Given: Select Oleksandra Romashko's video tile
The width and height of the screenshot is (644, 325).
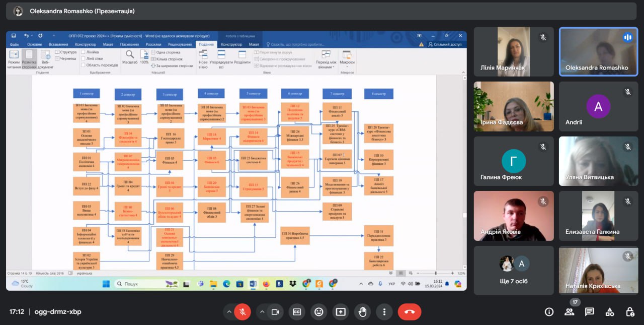Looking at the screenshot, I should [x=598, y=52].
